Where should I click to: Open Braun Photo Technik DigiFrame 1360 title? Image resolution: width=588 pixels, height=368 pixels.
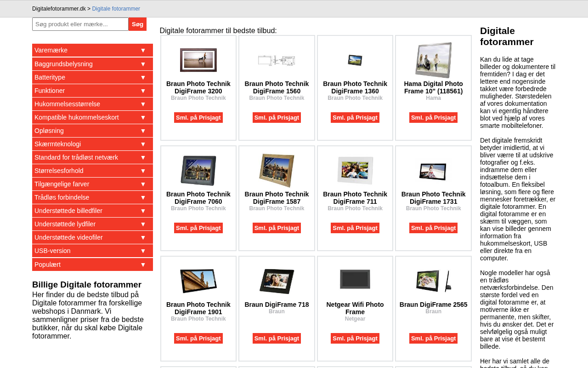coord(355,87)
